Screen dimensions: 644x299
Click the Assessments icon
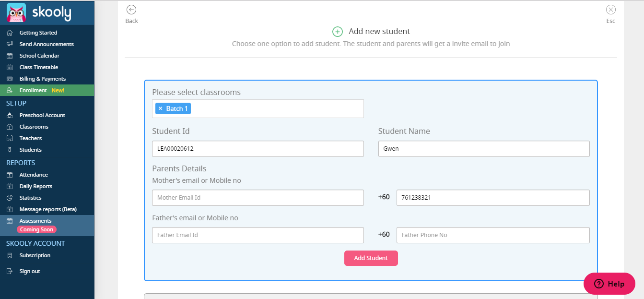tap(10, 221)
